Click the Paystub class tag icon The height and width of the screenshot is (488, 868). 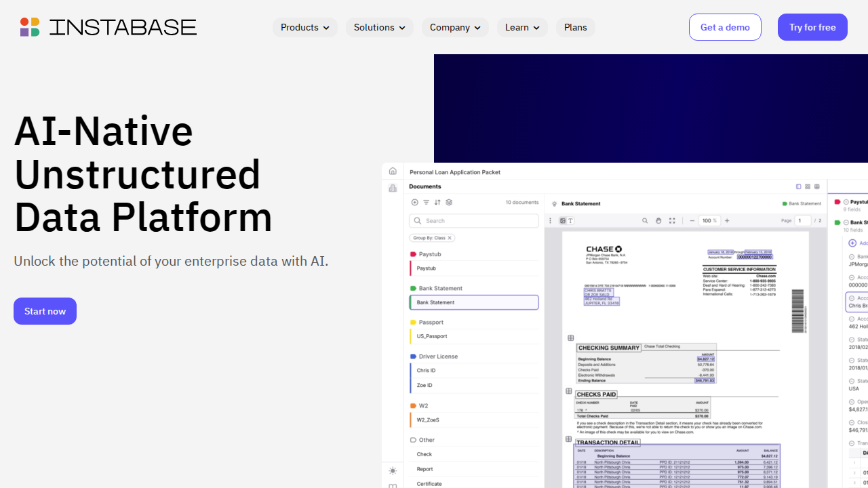(413, 254)
